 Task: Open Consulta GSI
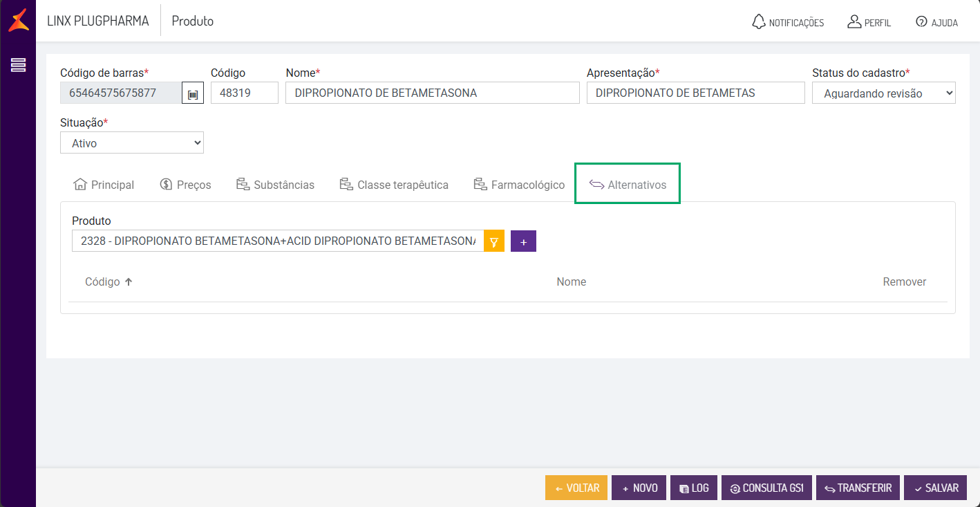pos(766,488)
